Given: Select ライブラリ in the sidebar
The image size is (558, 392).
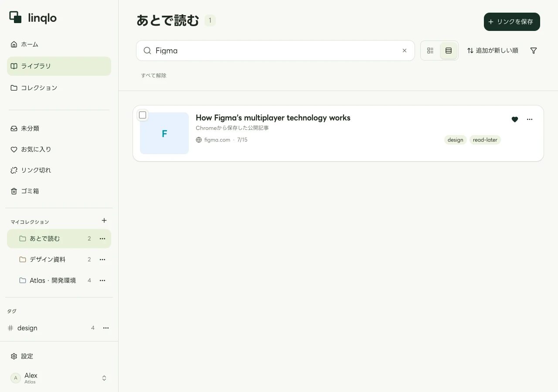Looking at the screenshot, I should click(x=59, y=66).
